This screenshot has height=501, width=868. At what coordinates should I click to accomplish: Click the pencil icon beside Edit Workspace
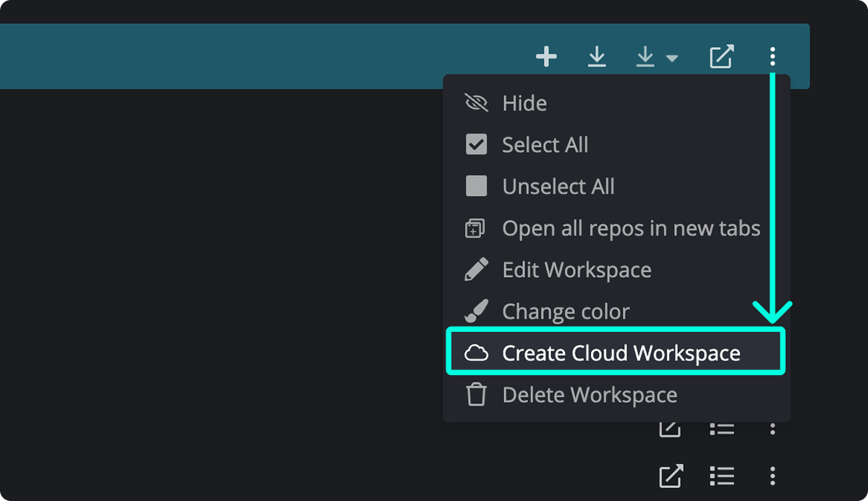click(476, 269)
